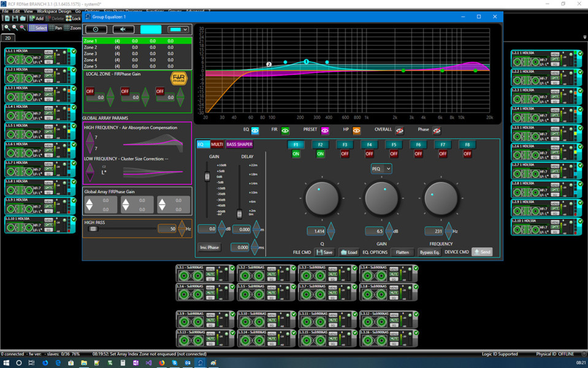Select the F4 filter button
Viewport: 588px width, 368px height.
tap(369, 144)
